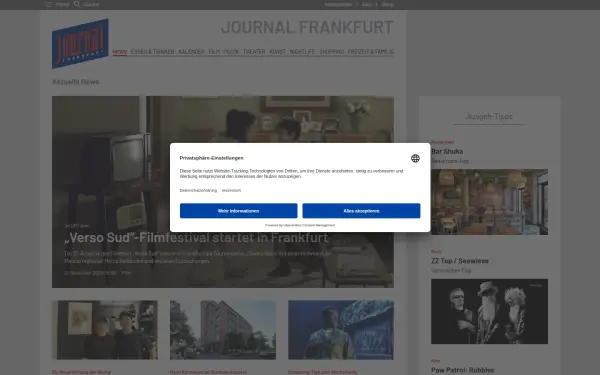Click the 'Suche' search label
This screenshot has height=375, width=600.
[91, 5]
